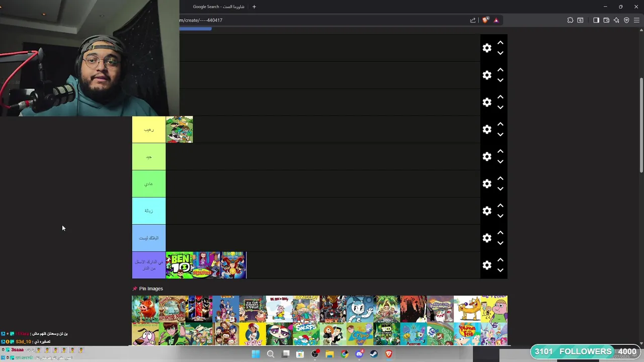Open a new browser tab
644x362 pixels.
click(254, 7)
